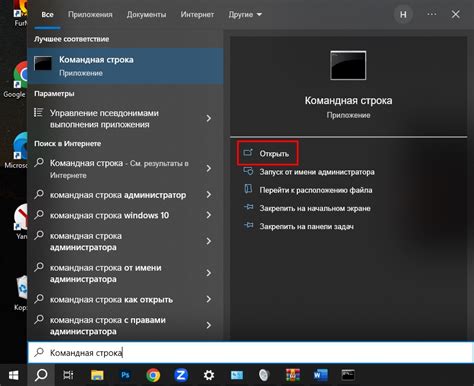Launch Microsoft Word from the taskbar
The width and height of the screenshot is (474, 386).
[x=321, y=375]
